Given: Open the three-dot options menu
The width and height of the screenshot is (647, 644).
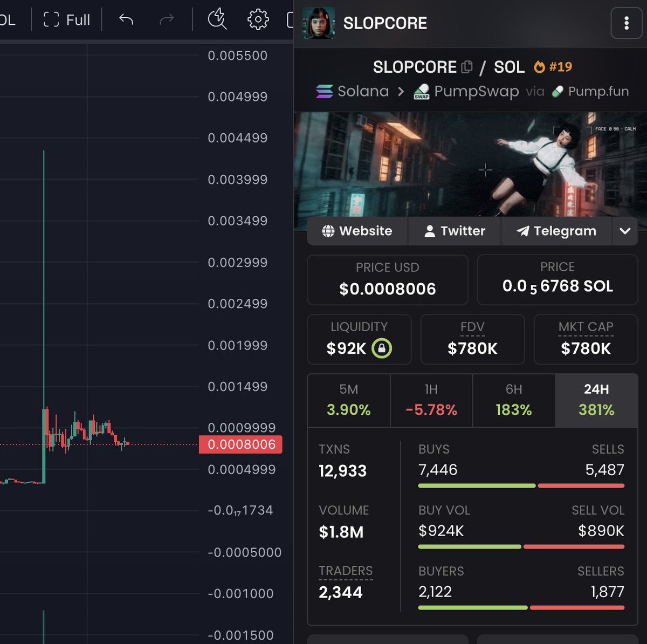Looking at the screenshot, I should click(626, 23).
